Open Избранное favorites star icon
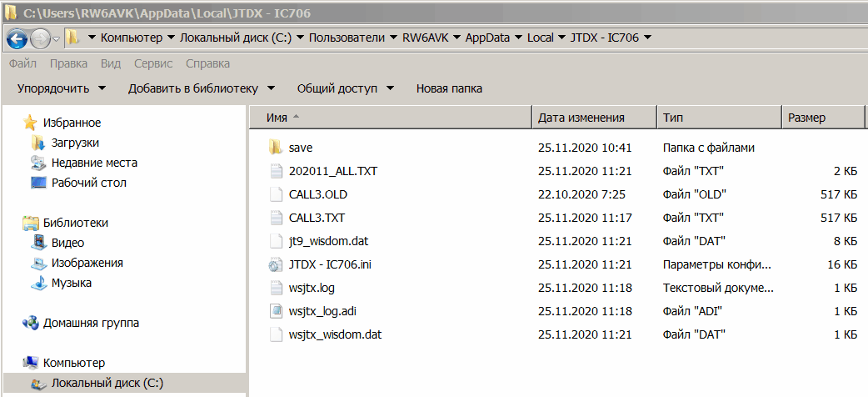 tap(31, 123)
